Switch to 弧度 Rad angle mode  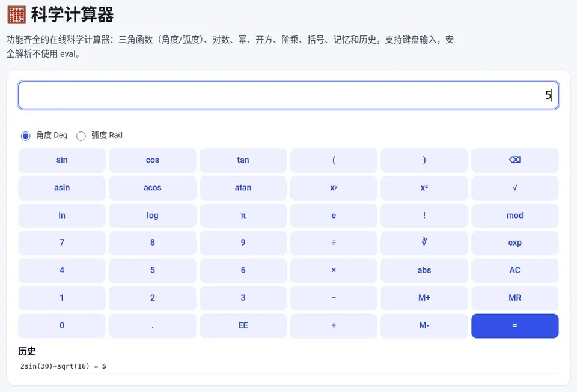(81, 136)
